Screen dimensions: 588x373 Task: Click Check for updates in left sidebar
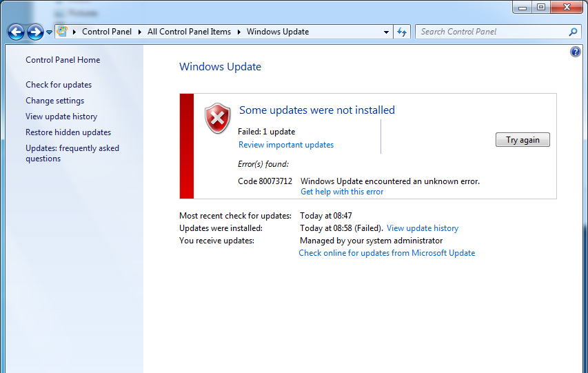(x=59, y=85)
